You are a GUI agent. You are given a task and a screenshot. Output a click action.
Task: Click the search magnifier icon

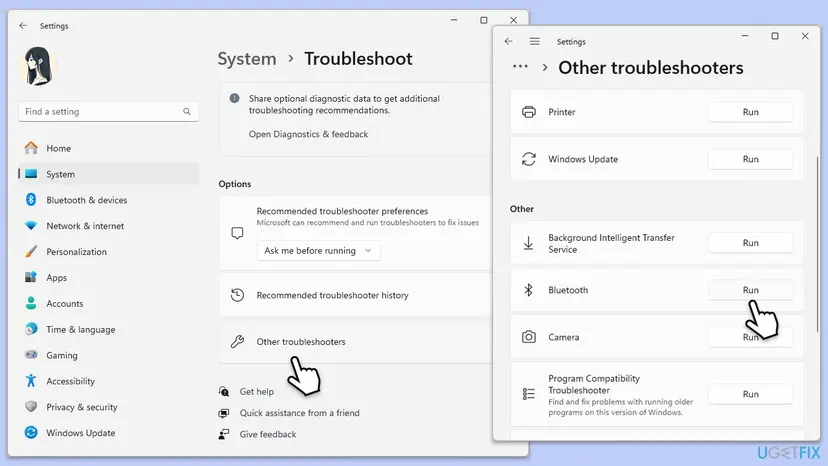point(186,111)
